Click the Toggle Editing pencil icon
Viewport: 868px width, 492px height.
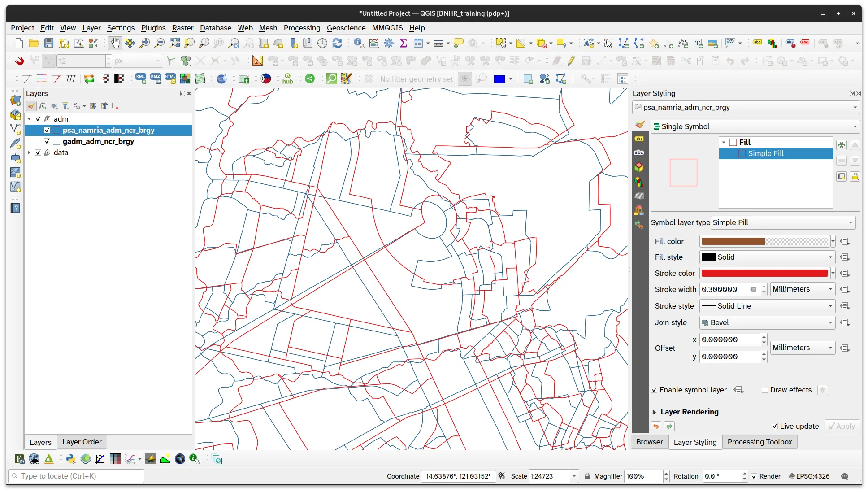coord(571,61)
